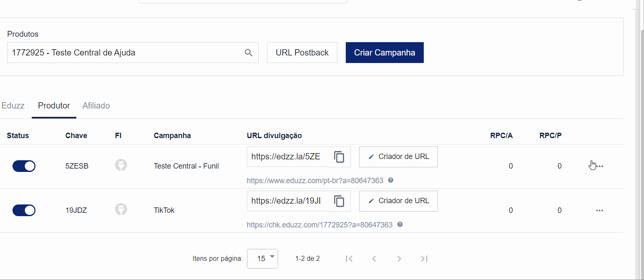
Task: Open more options for Teste Central - Funil
Action: point(600,166)
